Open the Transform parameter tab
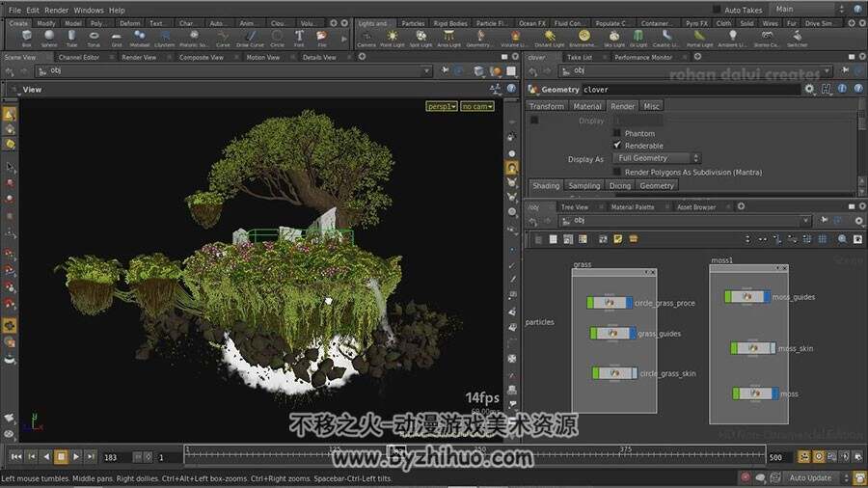The width and height of the screenshot is (868, 488). tap(547, 106)
